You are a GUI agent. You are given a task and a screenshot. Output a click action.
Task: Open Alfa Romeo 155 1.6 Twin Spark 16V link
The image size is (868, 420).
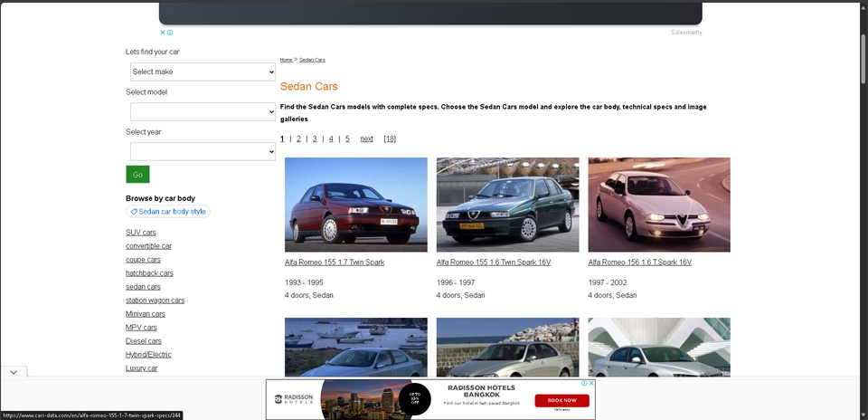click(x=494, y=262)
